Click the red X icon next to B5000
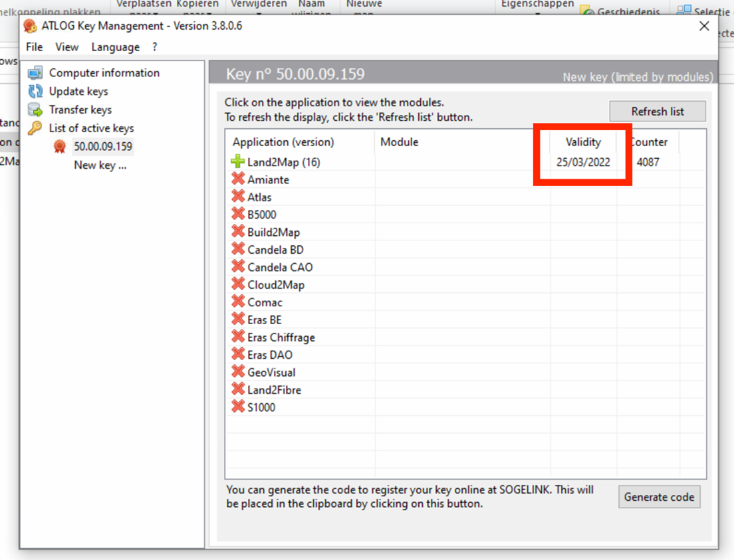The image size is (734, 560). [238, 214]
